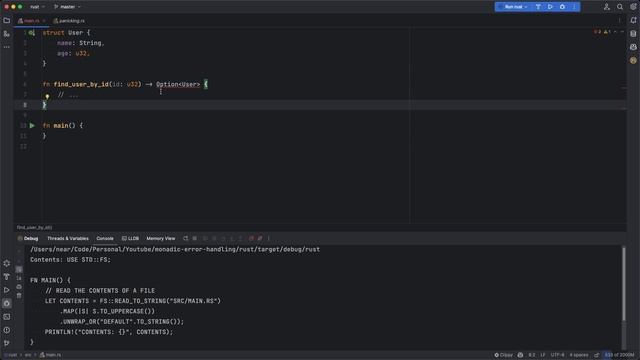Click the find_user_by_id breadcrumb below editor

tap(34, 228)
